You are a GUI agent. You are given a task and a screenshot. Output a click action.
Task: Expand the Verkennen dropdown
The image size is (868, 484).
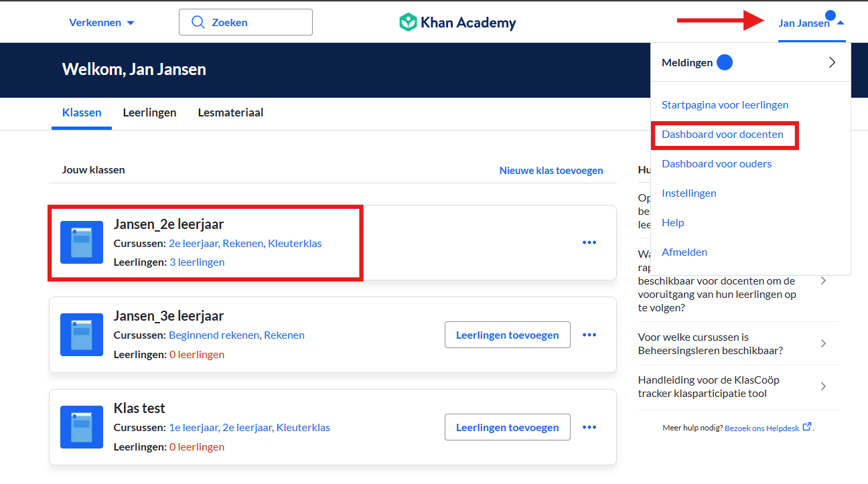[102, 22]
